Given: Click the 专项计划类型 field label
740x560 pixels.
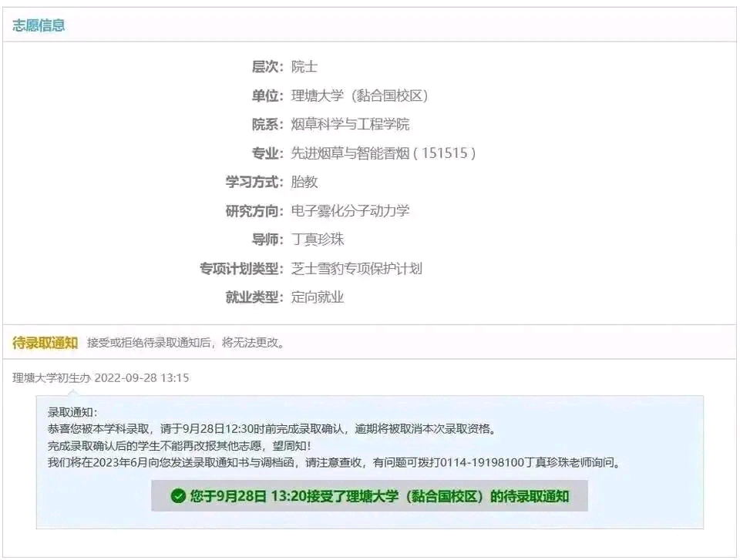Looking at the screenshot, I should point(240,268).
